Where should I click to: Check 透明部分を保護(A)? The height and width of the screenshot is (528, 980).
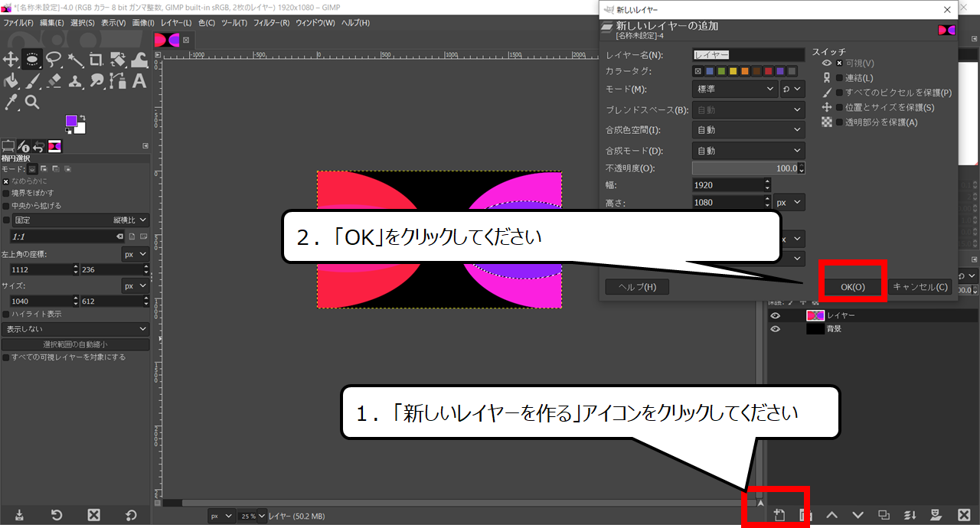(839, 122)
